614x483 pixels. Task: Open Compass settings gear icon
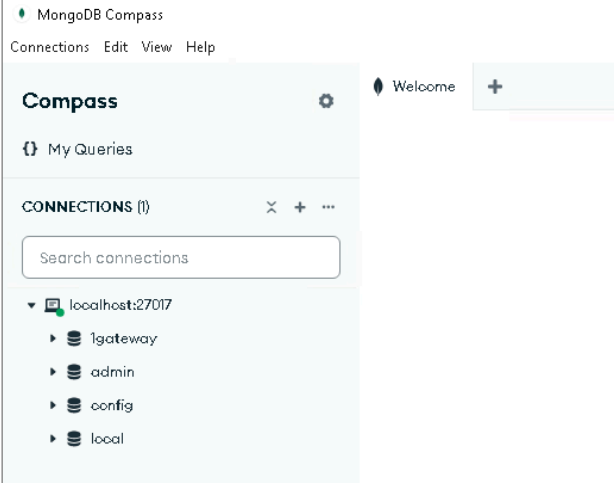click(325, 102)
